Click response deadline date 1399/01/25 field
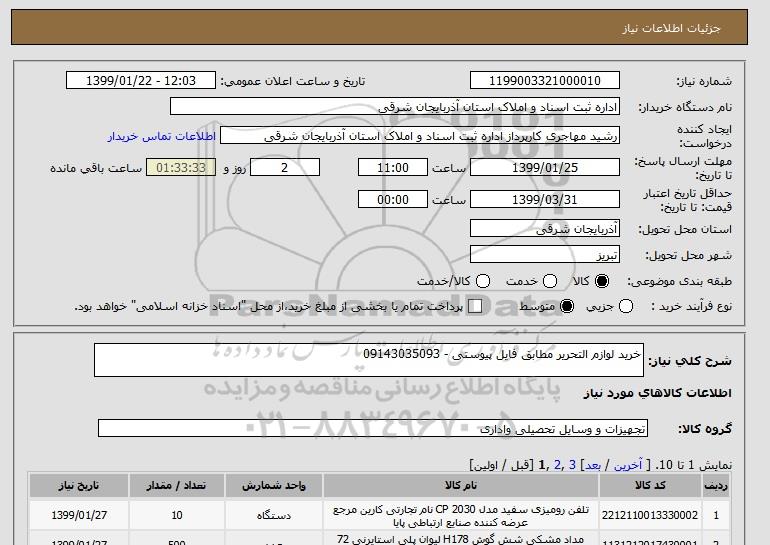The image size is (770, 545). point(545,167)
